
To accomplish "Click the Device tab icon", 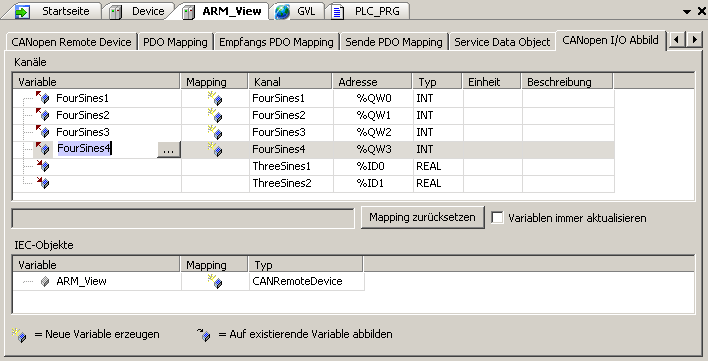I will (116, 12).
